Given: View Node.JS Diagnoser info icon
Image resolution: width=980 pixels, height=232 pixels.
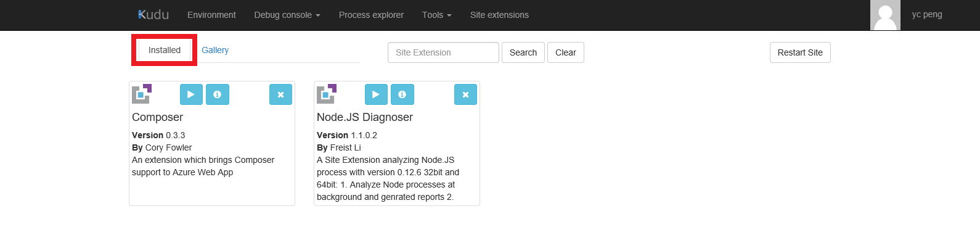Looking at the screenshot, I should 402,94.
